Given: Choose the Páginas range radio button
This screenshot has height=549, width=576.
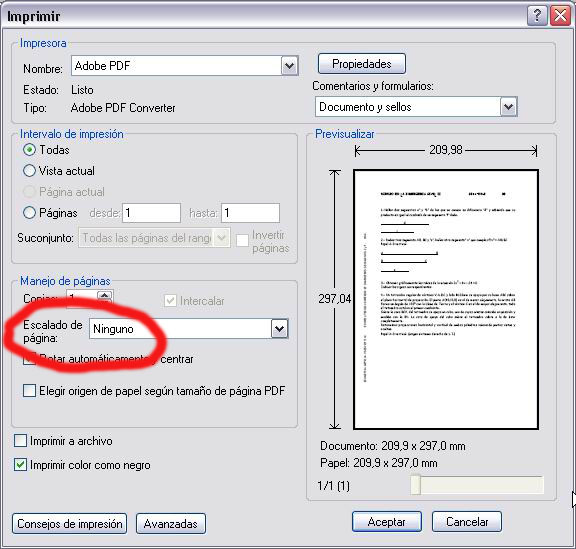Looking at the screenshot, I should click(x=29, y=213).
